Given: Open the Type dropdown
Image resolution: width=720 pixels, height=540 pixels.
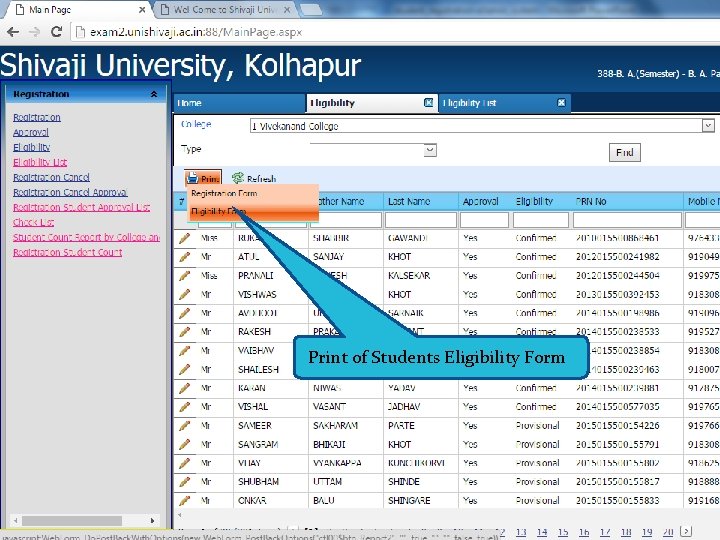Looking at the screenshot, I should click(430, 150).
